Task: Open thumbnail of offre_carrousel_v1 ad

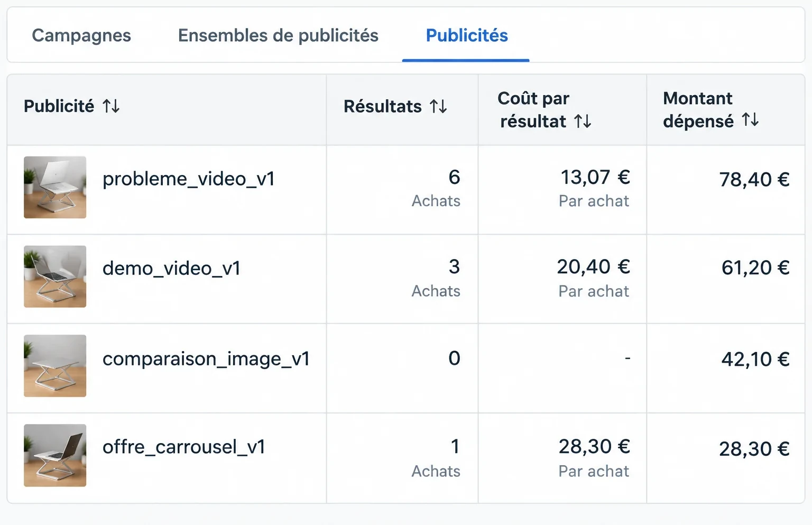Action: (x=55, y=455)
